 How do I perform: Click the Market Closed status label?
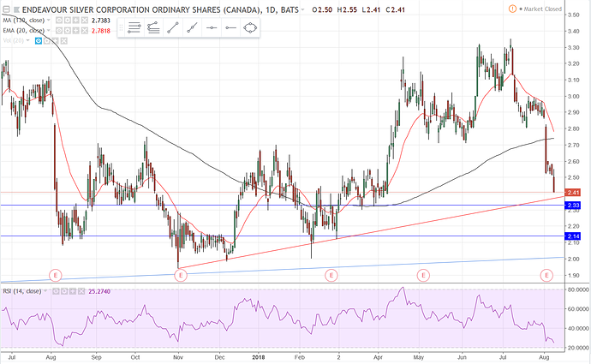[542, 9]
